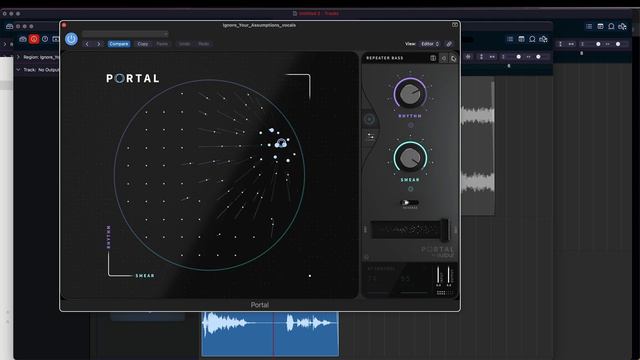Screen dimensions: 640x360
Task: Toggle the small button below Smear label
Action: [x=411, y=189]
